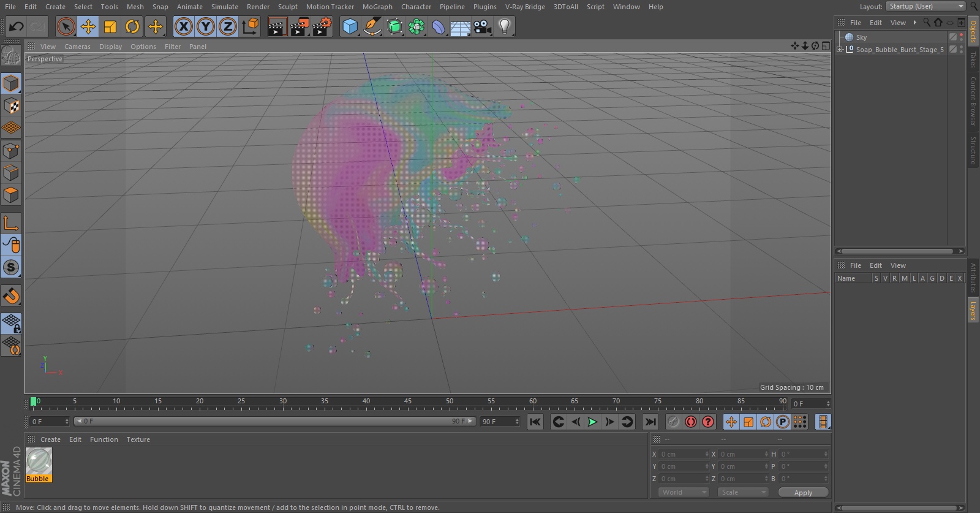This screenshot has width=980, height=513.
Task: Open the Simulate menu
Action: point(225,7)
